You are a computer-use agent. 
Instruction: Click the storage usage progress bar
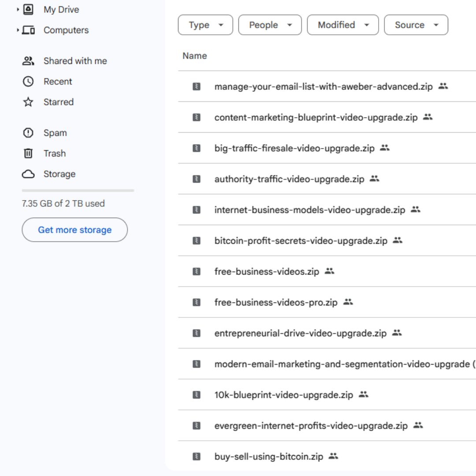pos(78,190)
